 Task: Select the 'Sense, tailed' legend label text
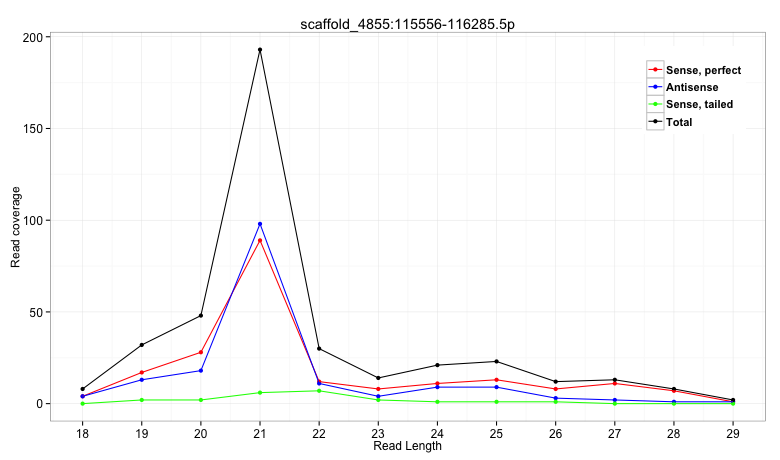pos(699,105)
